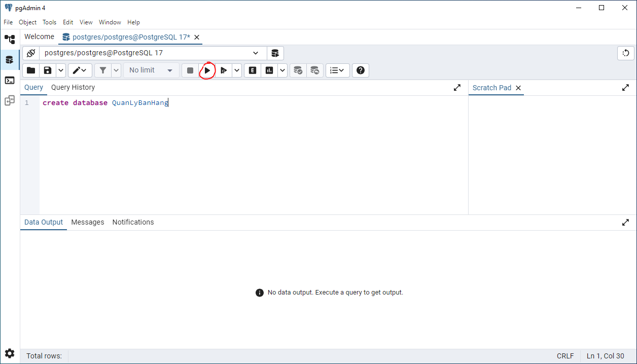Click the Rollback transaction icon

pos(315,70)
